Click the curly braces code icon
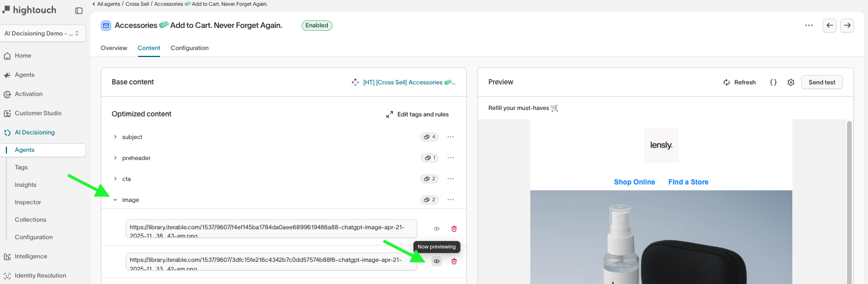 [x=773, y=83]
